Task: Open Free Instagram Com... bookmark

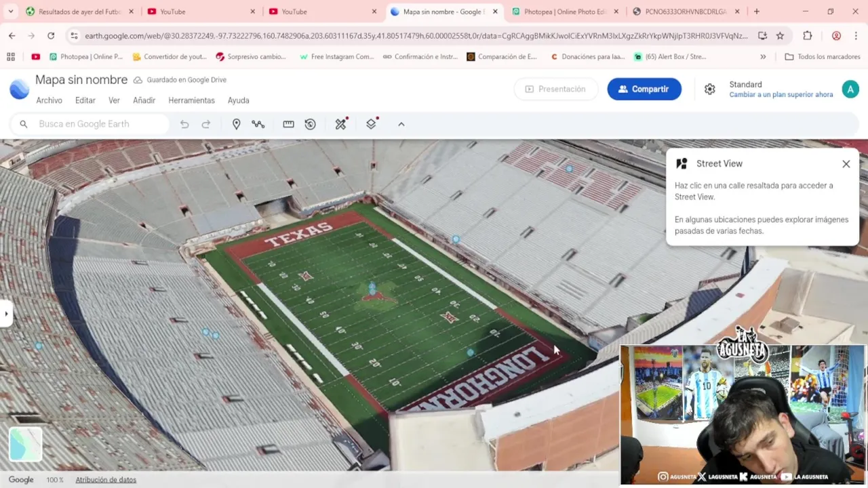Action: coord(336,57)
